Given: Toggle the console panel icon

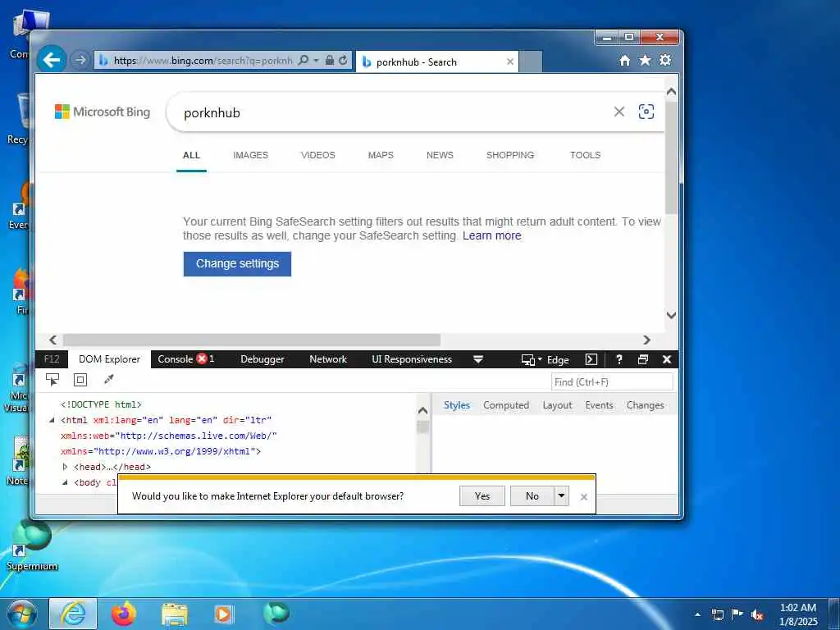Looking at the screenshot, I should (x=591, y=359).
